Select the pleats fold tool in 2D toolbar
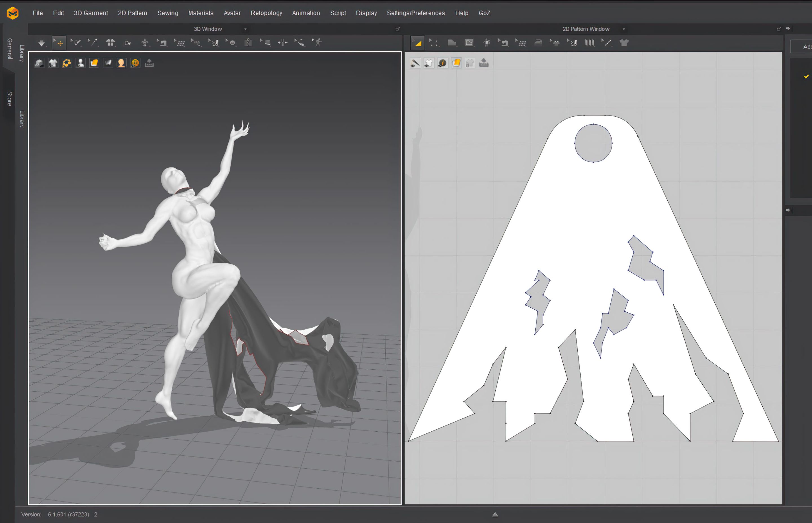The width and height of the screenshot is (812, 523). [x=590, y=43]
